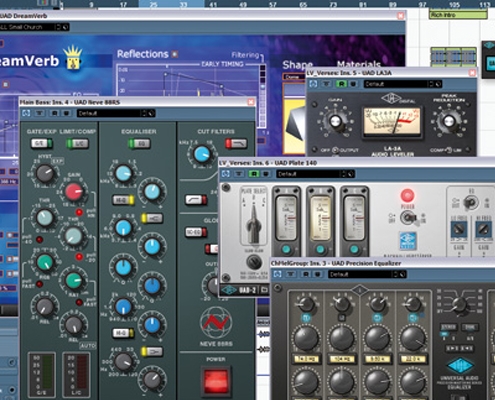Click the HYST knob in the gate section
Image resolution: width=495 pixels, height=400 pixels.
45,173
